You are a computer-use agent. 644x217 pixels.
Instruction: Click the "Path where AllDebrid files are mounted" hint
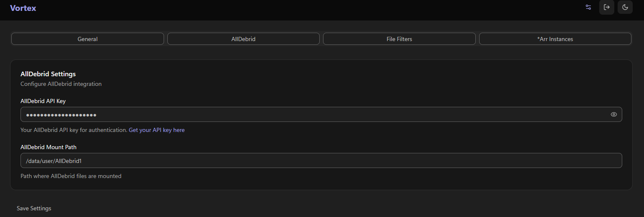point(71,176)
